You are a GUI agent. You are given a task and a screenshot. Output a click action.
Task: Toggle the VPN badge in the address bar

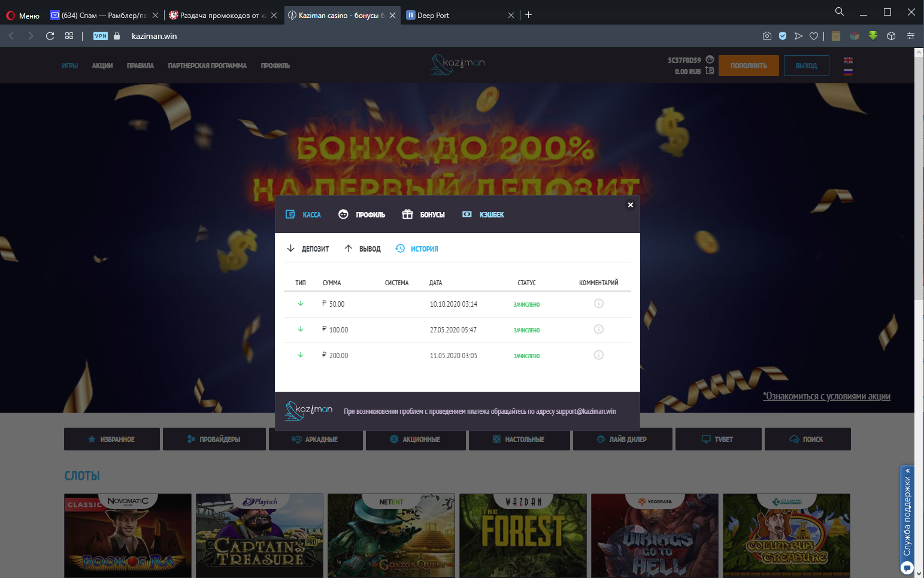click(x=101, y=36)
